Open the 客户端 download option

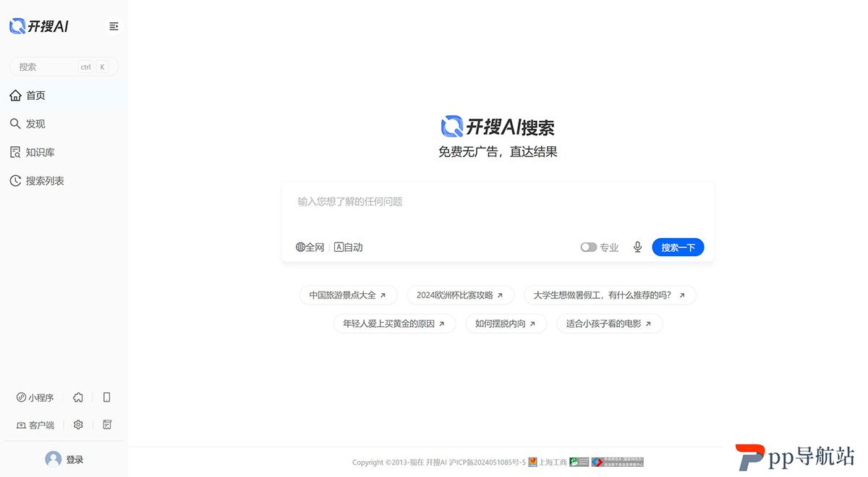coord(35,425)
